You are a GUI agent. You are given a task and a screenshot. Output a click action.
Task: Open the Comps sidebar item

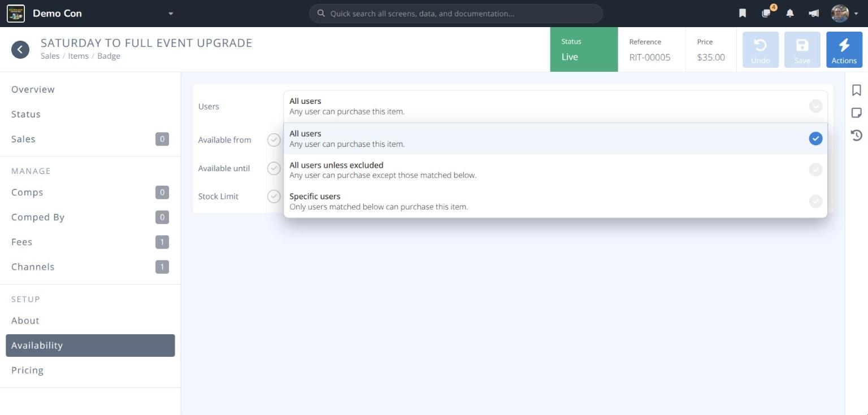coord(90,193)
